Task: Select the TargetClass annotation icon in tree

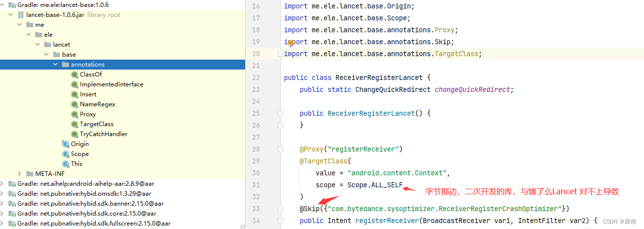Action: pos(74,124)
